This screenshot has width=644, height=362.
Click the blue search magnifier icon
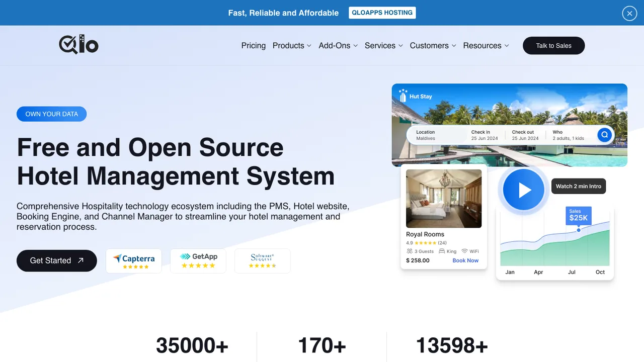[x=605, y=135]
